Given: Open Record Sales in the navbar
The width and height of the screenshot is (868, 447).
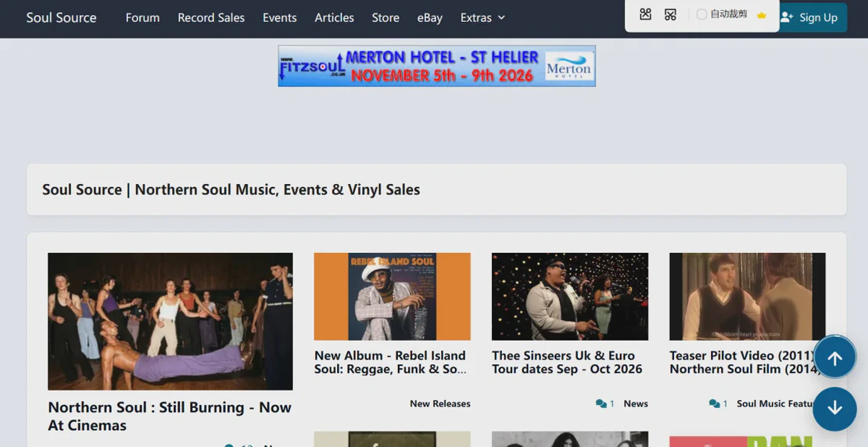Looking at the screenshot, I should (211, 18).
